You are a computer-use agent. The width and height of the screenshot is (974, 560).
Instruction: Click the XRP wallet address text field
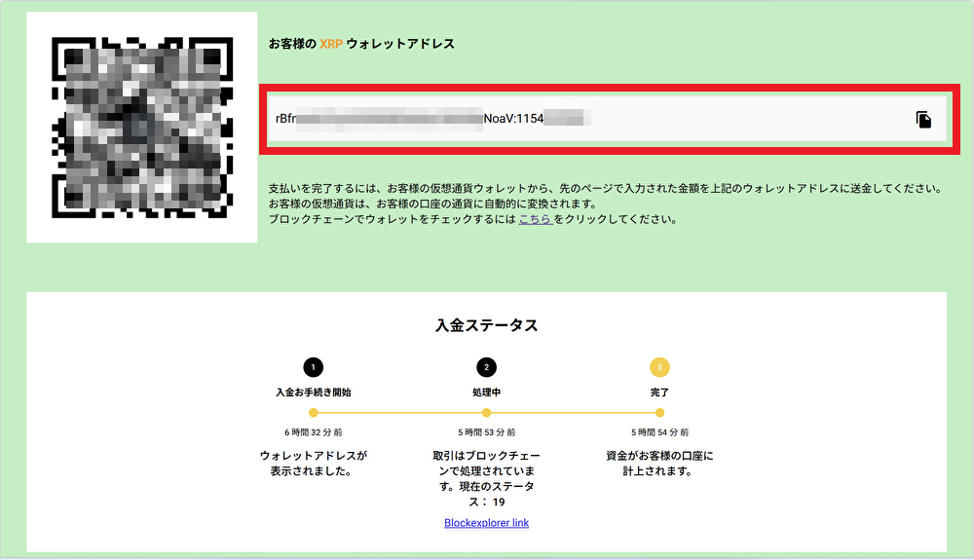click(584, 119)
